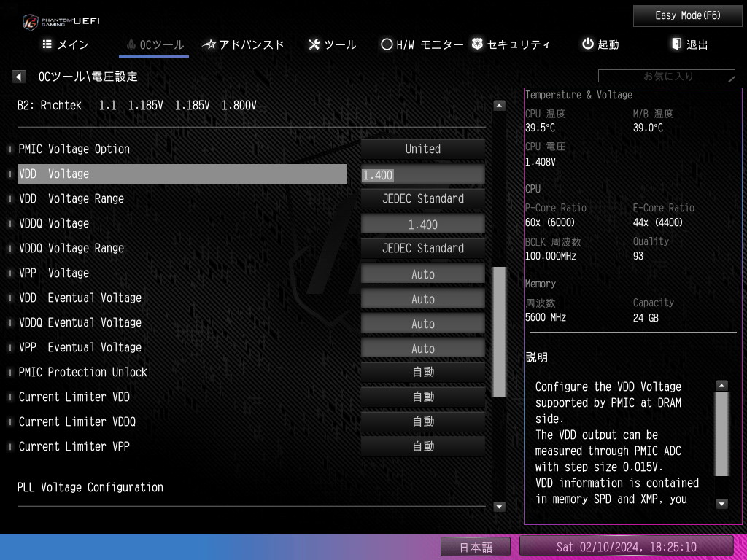The width and height of the screenshot is (747, 560).
Task: Open Current Limiter VPP 自動 dropdown
Action: click(x=422, y=446)
